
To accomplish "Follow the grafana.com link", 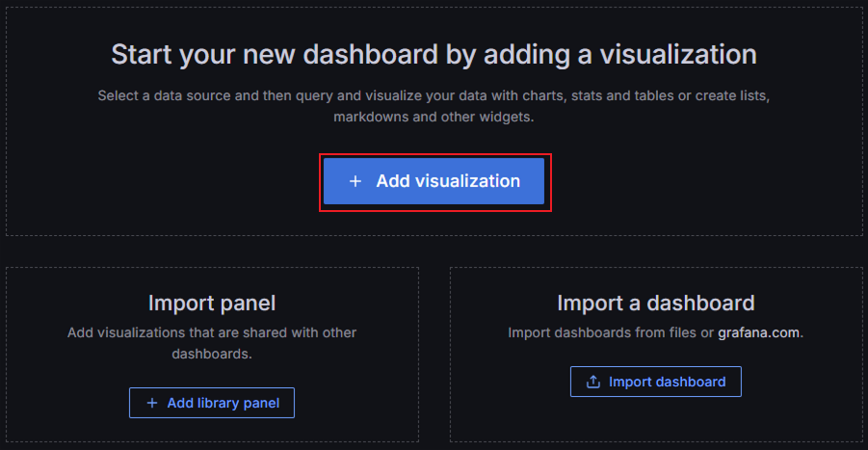I will click(x=759, y=332).
